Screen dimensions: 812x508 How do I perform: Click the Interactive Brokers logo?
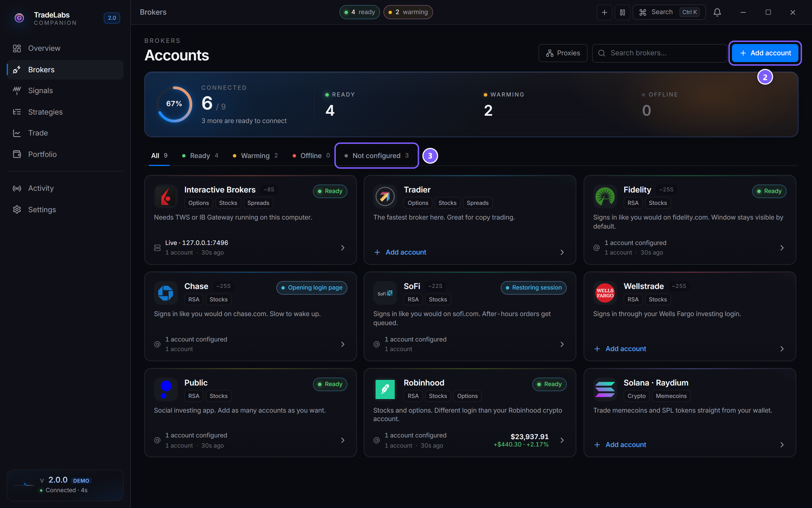click(166, 196)
